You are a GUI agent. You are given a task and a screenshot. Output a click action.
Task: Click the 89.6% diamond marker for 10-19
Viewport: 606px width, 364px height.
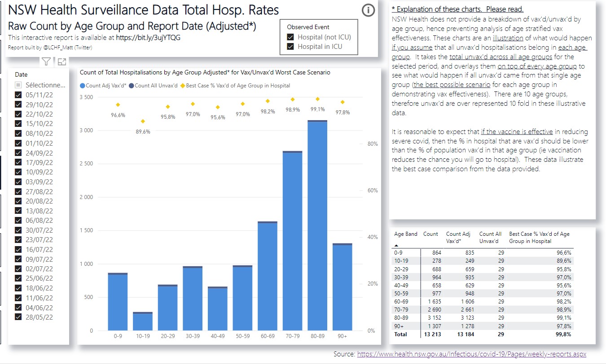pyautogui.click(x=143, y=121)
